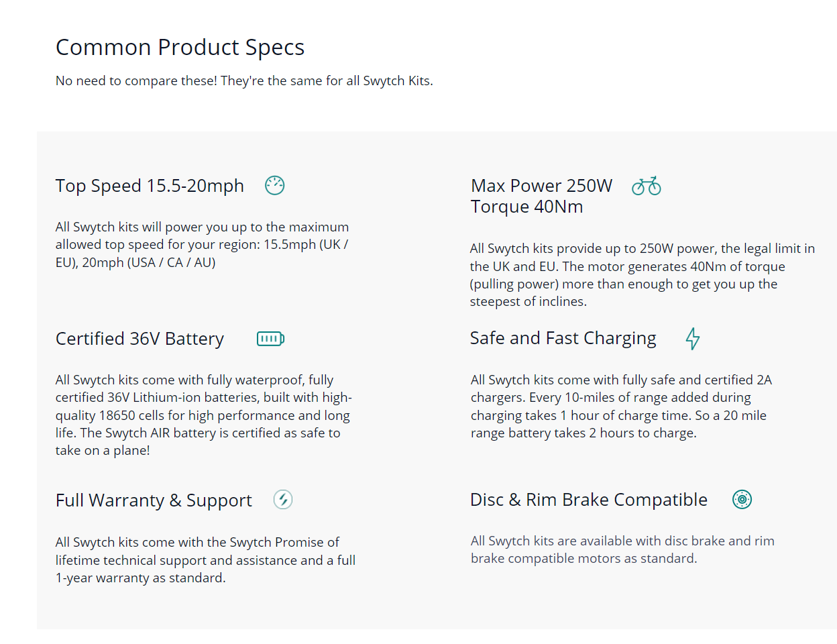The height and width of the screenshot is (644, 837).
Task: Click the Swytch Promise warranty paragraph
Action: click(205, 560)
